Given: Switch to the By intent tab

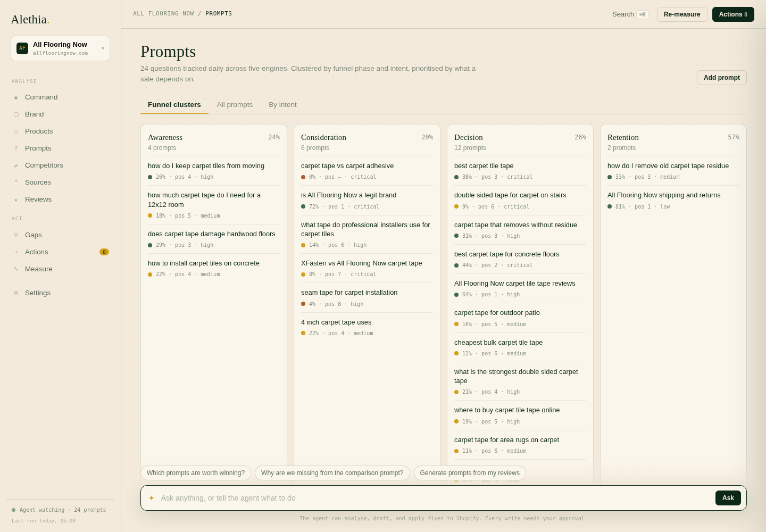Looking at the screenshot, I should (x=282, y=105).
